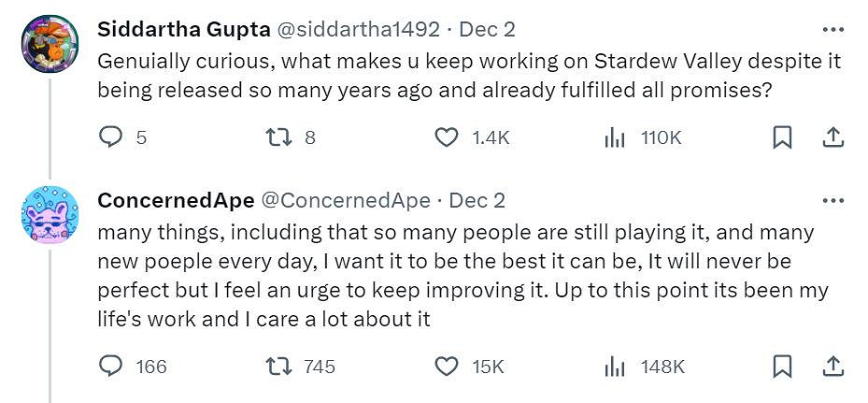This screenshot has height=403, width=868.
Task: Click ConcernedApe's display name
Action: pyautogui.click(x=175, y=200)
